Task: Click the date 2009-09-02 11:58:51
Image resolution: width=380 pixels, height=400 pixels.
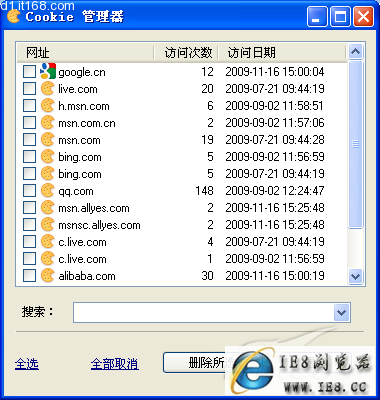Action: point(275,106)
